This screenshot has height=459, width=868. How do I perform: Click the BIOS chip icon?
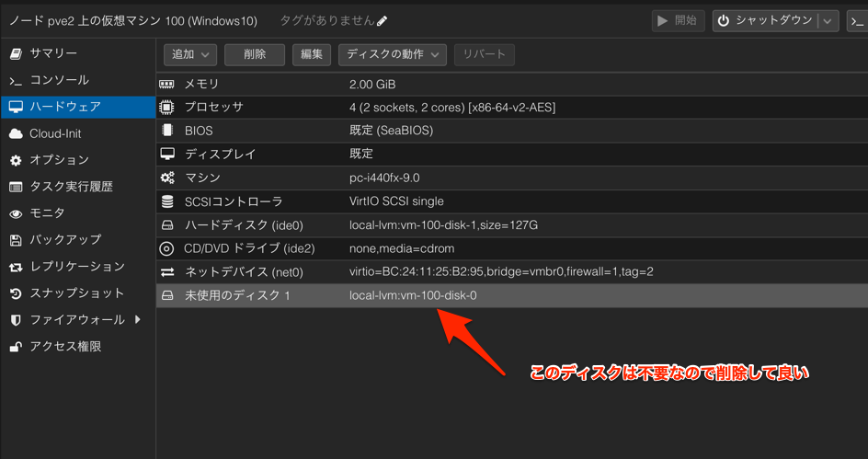tap(166, 131)
